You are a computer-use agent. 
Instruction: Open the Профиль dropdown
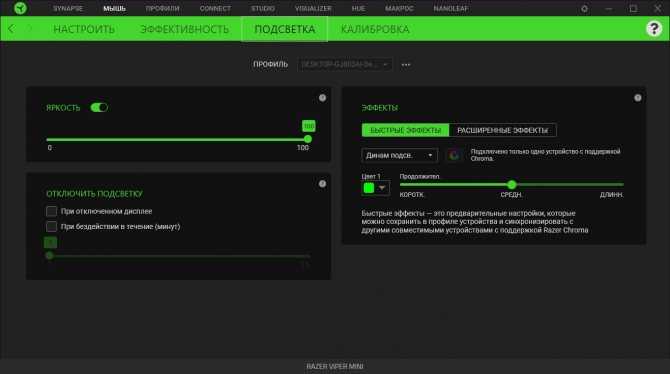344,65
